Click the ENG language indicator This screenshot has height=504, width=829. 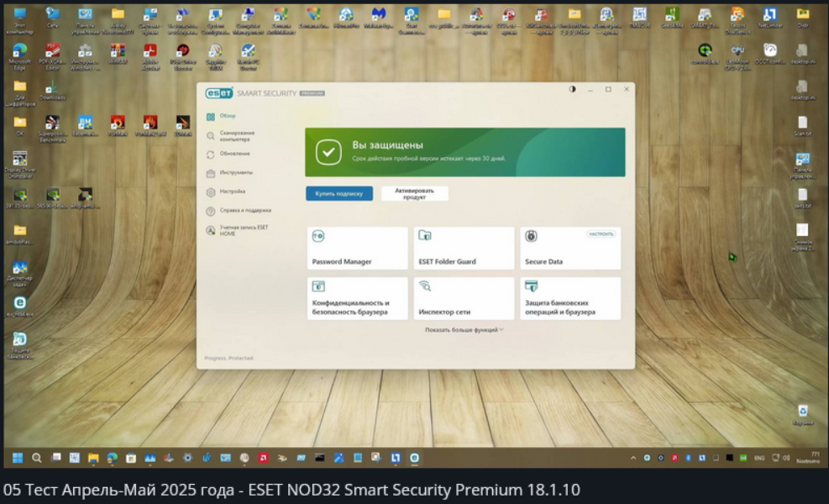tap(759, 458)
